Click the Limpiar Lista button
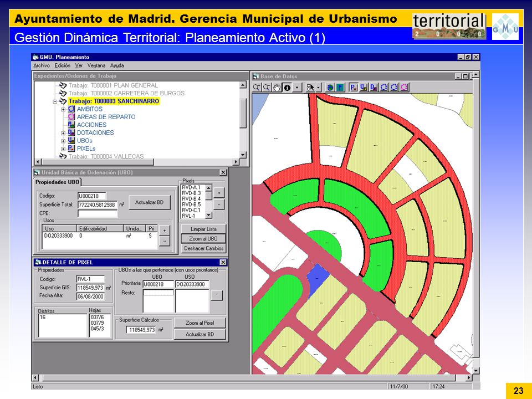 (x=203, y=229)
